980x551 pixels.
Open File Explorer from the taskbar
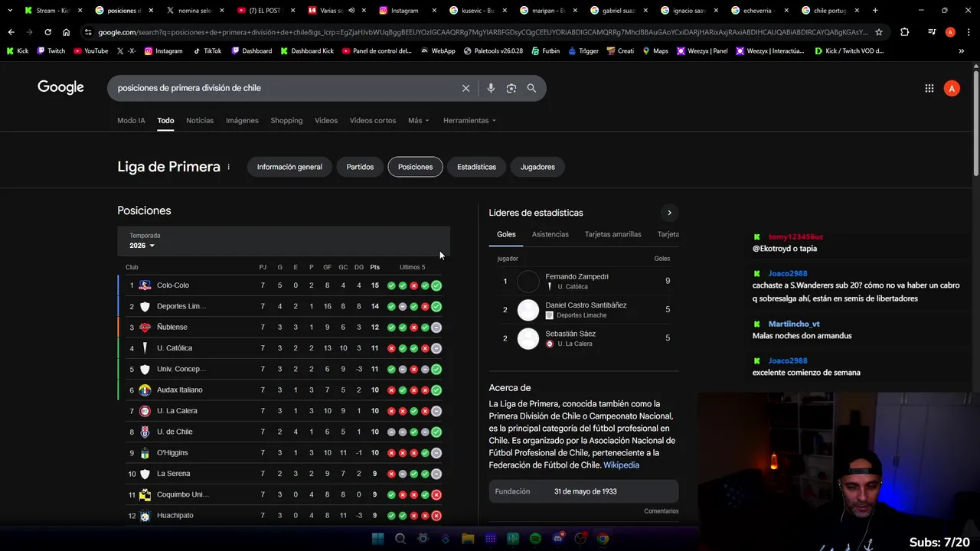click(x=468, y=539)
